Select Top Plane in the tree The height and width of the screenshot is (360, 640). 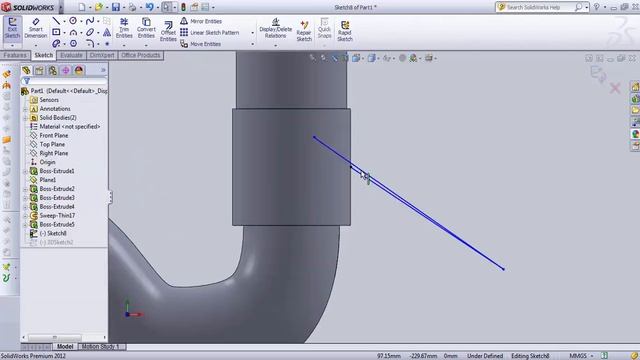click(47, 144)
